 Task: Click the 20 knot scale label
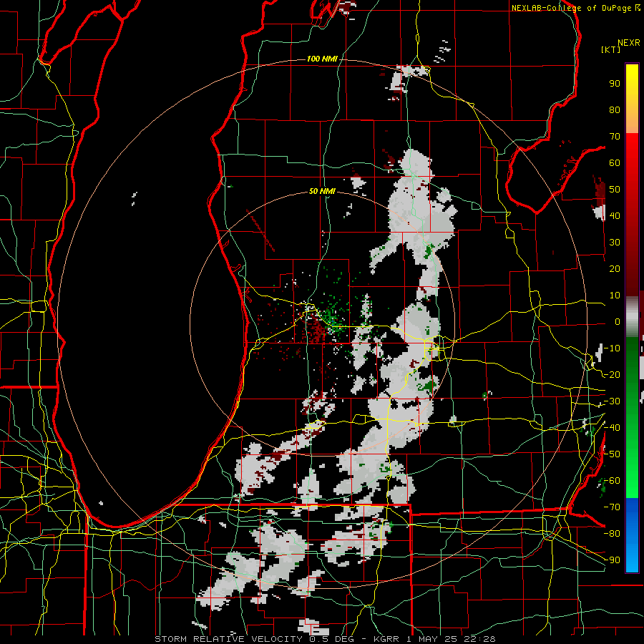tap(615, 268)
